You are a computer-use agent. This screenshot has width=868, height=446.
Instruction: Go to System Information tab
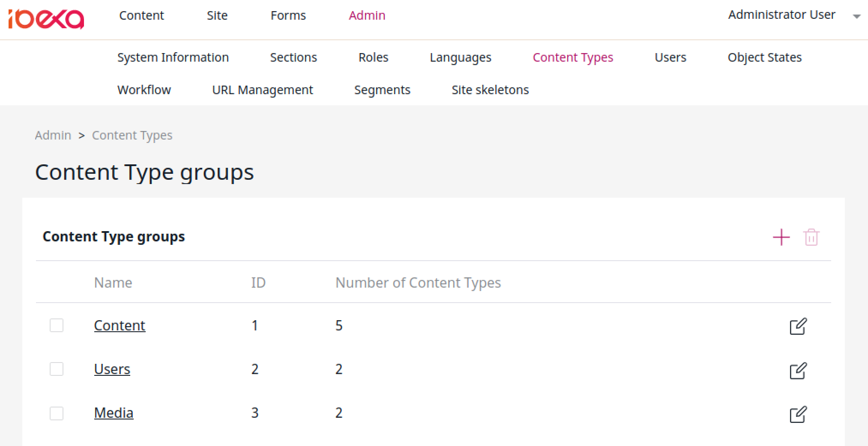tap(173, 57)
